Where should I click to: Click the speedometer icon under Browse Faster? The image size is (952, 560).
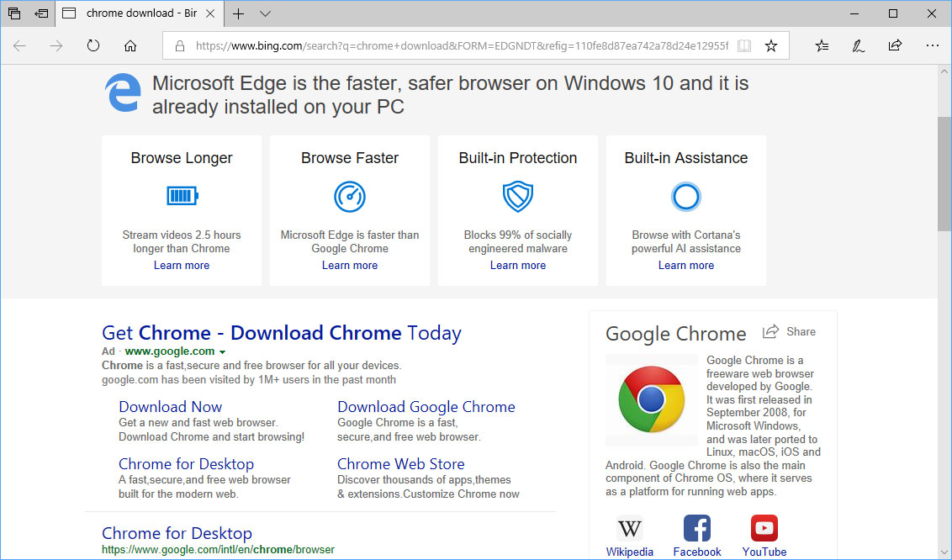[350, 197]
